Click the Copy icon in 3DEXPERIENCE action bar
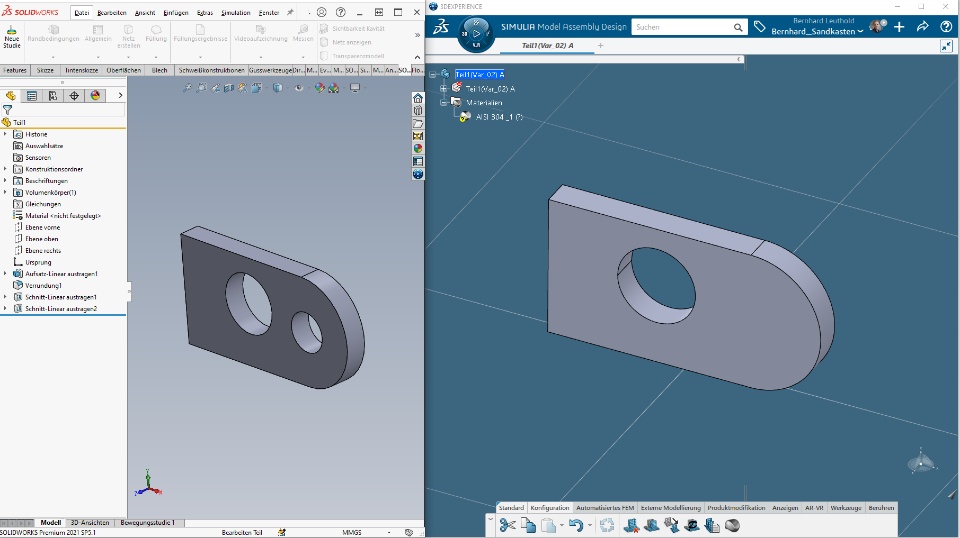This screenshot has height=538, width=960. (528, 525)
